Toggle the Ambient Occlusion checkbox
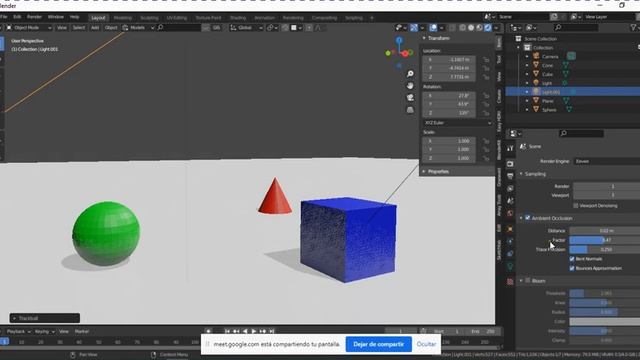640x360 pixels. click(528, 218)
